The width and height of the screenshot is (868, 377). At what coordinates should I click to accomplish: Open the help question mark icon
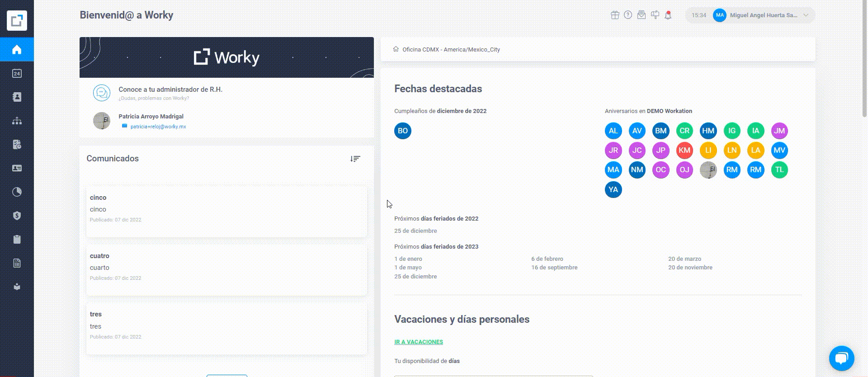(628, 15)
